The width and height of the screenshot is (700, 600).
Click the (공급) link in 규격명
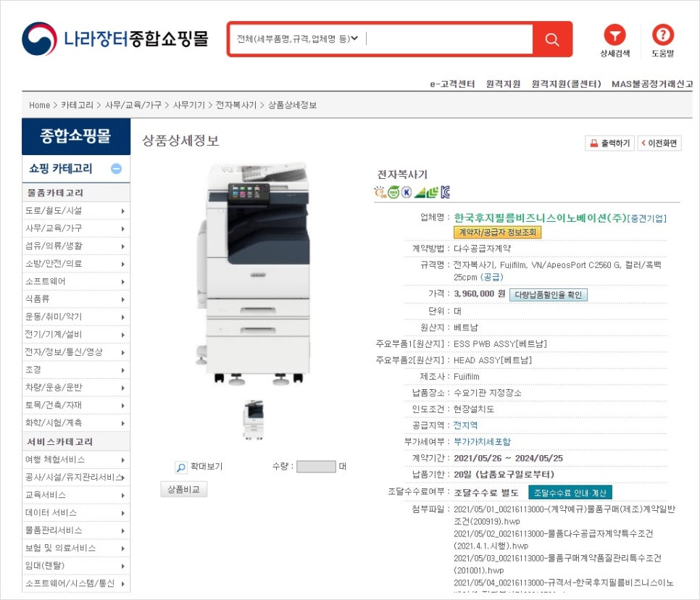[x=492, y=278]
